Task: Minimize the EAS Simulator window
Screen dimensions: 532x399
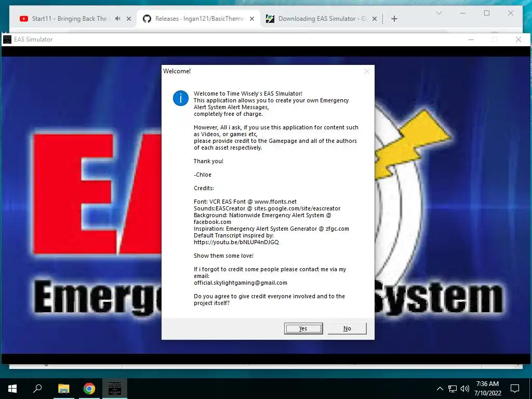Action: (x=471, y=39)
